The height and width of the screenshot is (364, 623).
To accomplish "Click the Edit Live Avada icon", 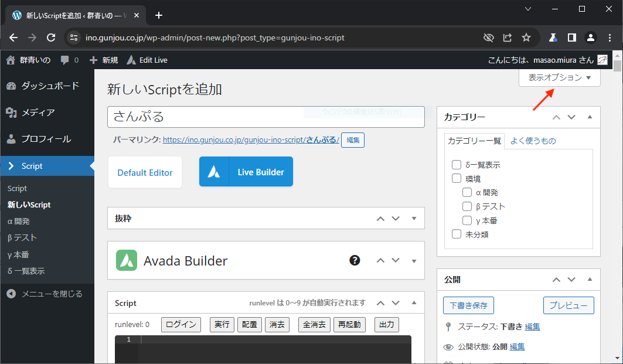I will 131,60.
